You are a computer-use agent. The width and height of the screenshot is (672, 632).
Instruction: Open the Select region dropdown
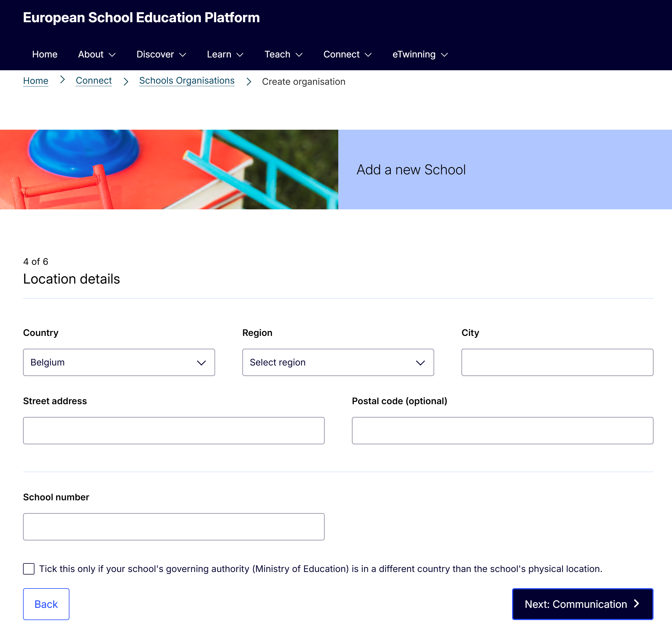[338, 362]
